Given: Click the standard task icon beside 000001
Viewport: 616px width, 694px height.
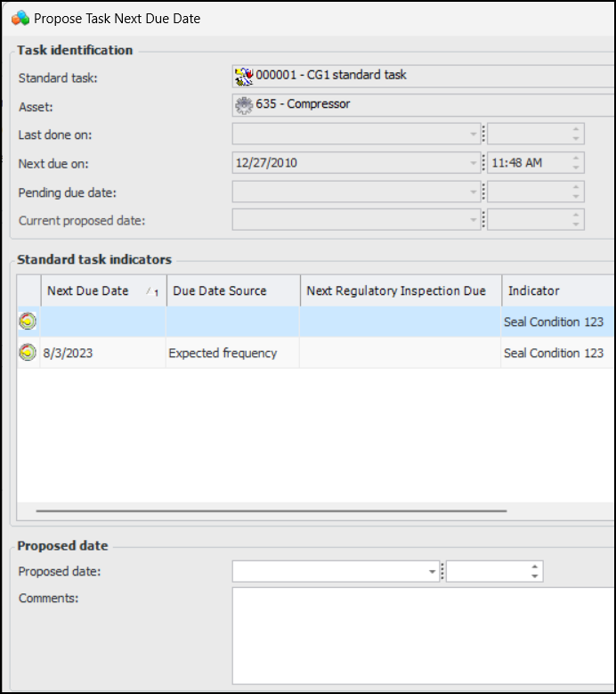Looking at the screenshot, I should tap(243, 76).
